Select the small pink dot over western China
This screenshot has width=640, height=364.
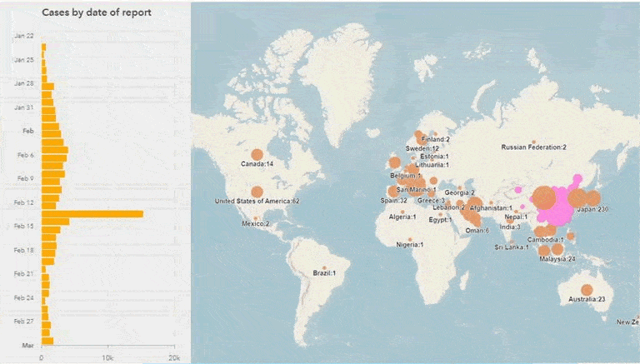[518, 190]
